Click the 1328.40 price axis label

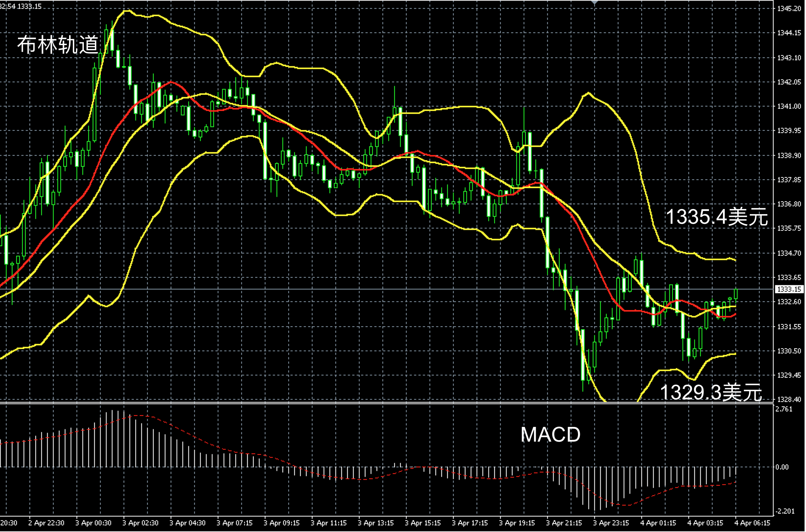point(789,399)
